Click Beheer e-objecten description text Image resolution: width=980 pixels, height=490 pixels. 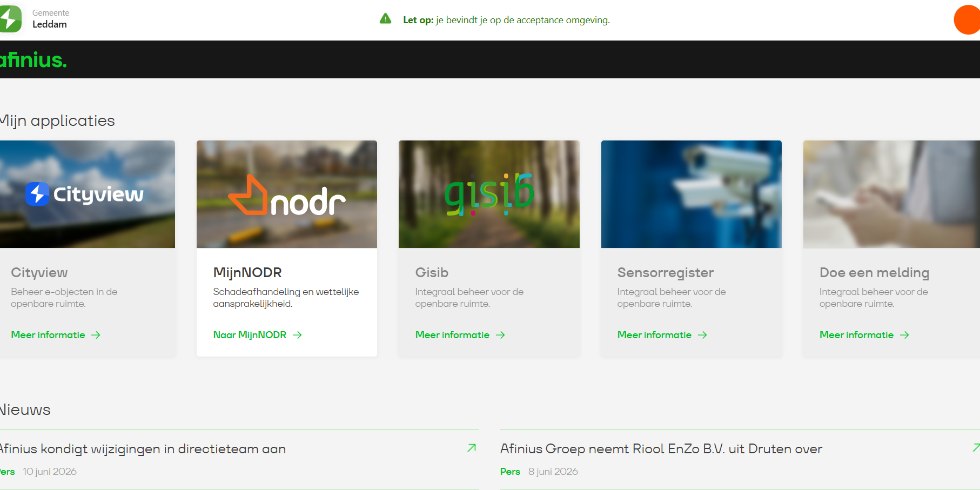click(x=64, y=298)
